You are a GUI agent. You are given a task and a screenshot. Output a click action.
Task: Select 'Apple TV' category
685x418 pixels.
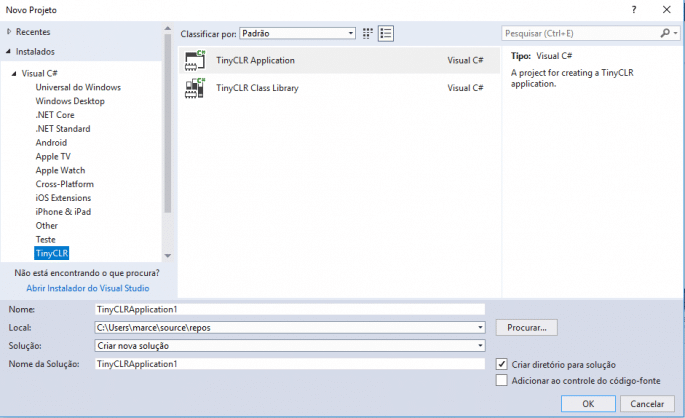click(x=53, y=156)
